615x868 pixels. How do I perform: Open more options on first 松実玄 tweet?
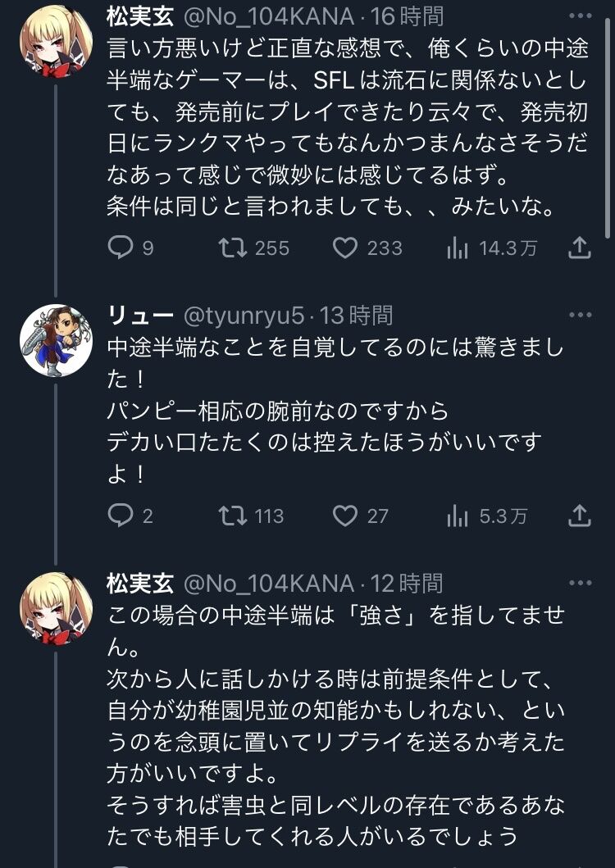click(x=580, y=15)
